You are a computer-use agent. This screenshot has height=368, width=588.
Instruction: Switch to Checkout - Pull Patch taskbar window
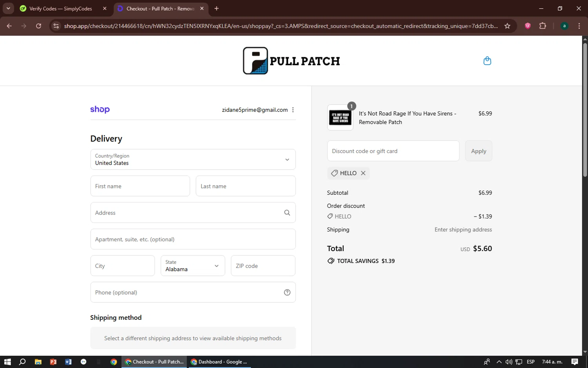pyautogui.click(x=154, y=362)
